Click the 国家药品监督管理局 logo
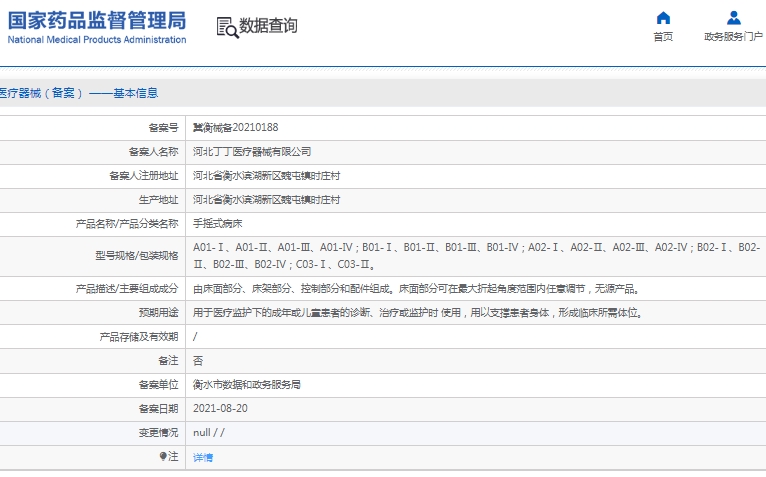This screenshot has width=766, height=477. click(x=97, y=21)
